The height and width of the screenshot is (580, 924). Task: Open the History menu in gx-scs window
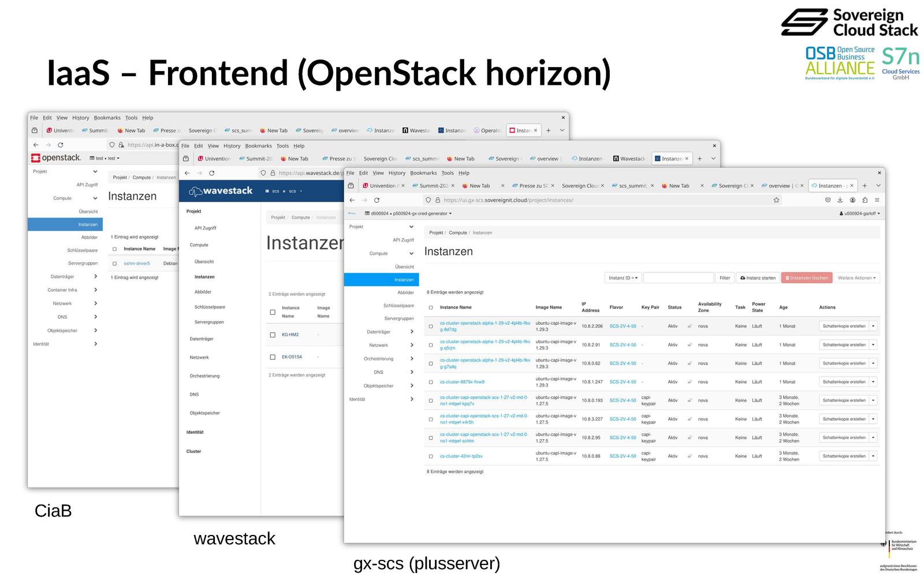click(397, 173)
